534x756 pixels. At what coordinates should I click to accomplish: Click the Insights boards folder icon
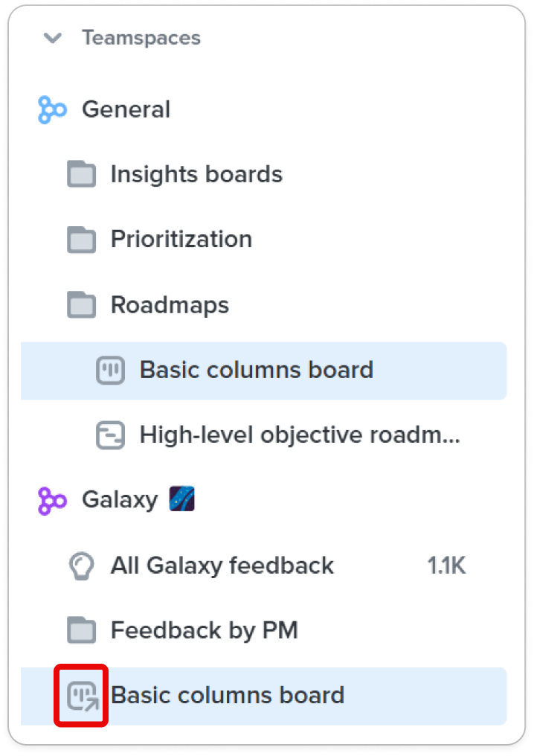pyautogui.click(x=81, y=174)
